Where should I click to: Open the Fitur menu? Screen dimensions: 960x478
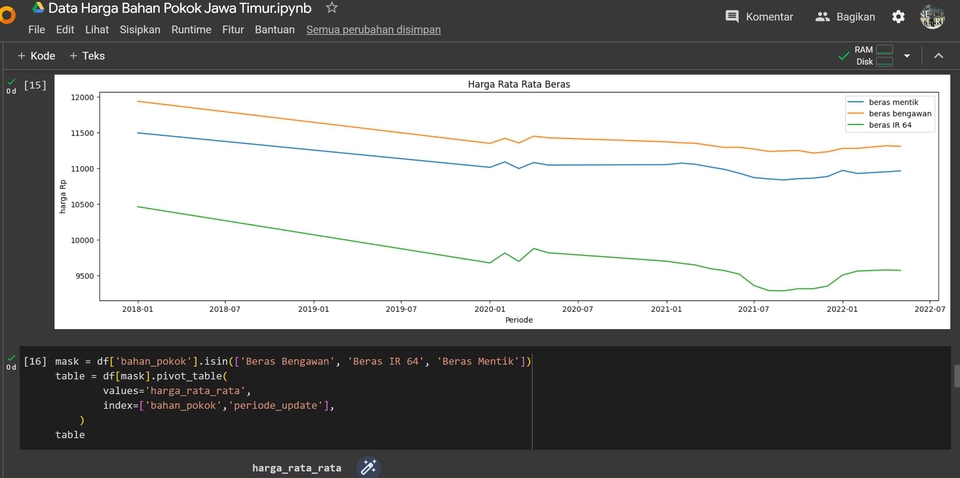click(233, 29)
